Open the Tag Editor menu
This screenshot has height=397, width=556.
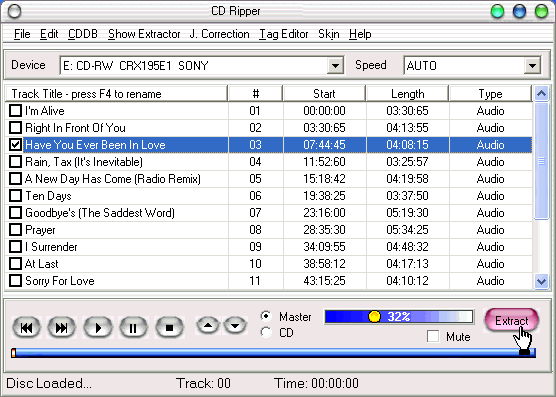(x=284, y=34)
